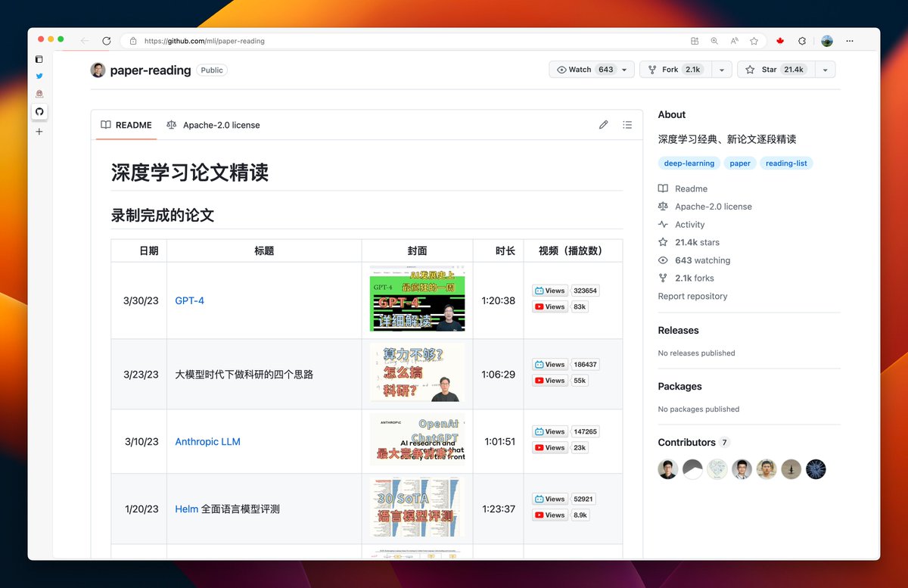Click the maple leaf extension icon
908x588 pixels.
(x=780, y=41)
